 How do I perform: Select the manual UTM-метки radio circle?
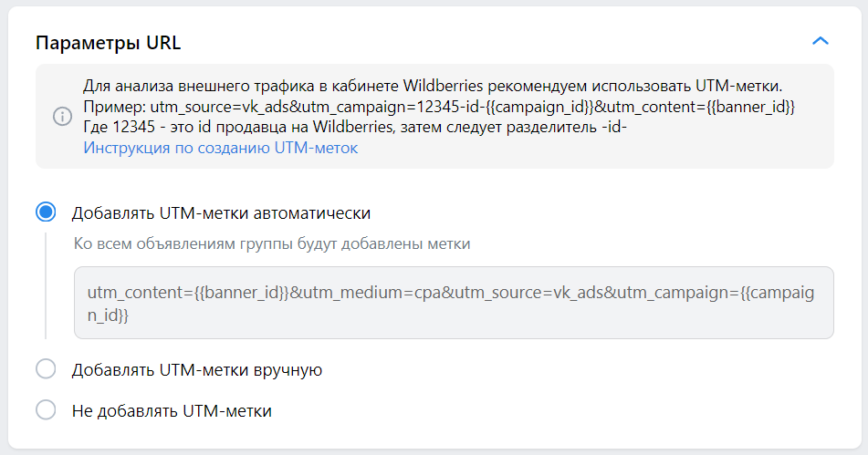click(46, 369)
